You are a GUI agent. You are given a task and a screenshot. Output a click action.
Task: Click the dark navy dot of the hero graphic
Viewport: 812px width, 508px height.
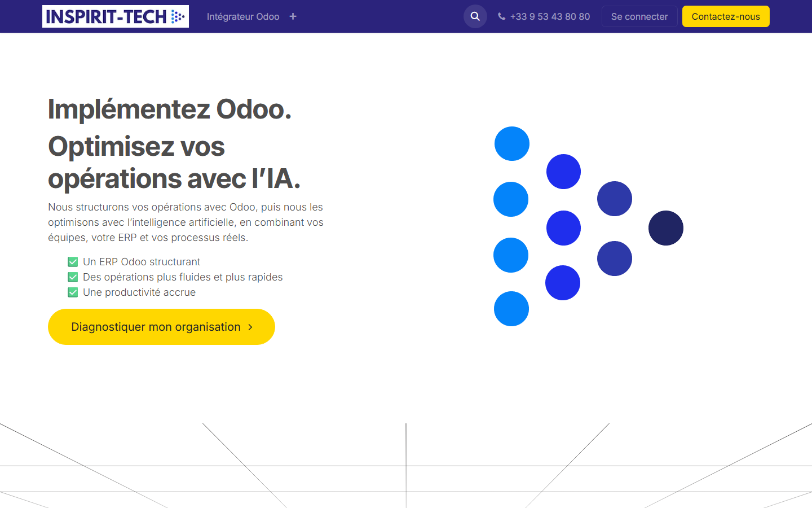666,228
